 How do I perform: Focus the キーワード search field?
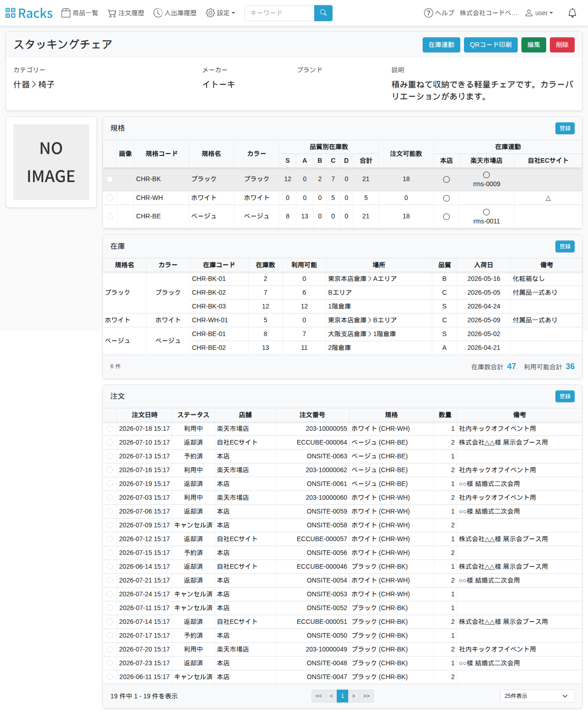[279, 13]
